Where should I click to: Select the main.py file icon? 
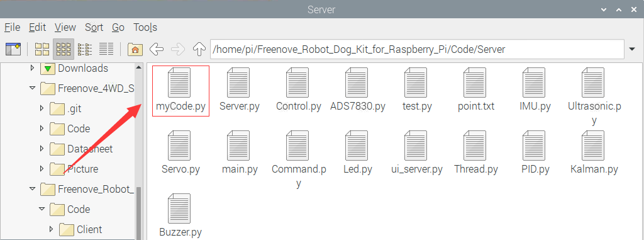(x=239, y=146)
